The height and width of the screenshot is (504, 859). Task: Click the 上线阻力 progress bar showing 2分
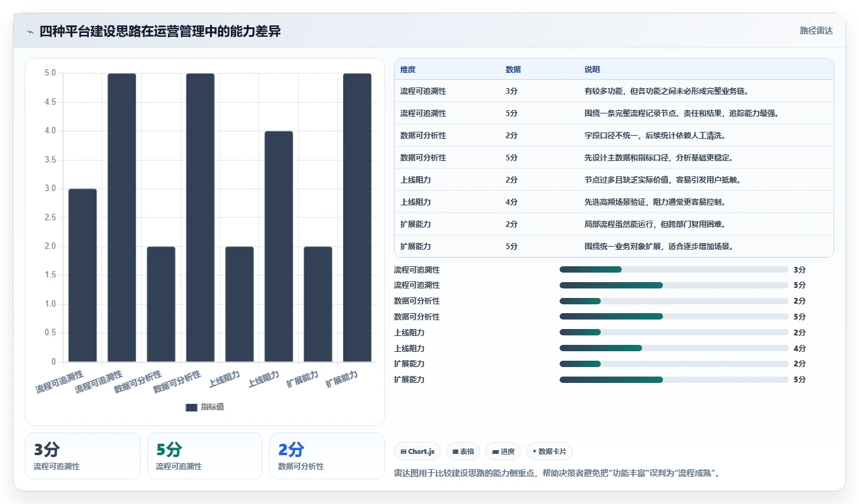pyautogui.click(x=674, y=333)
